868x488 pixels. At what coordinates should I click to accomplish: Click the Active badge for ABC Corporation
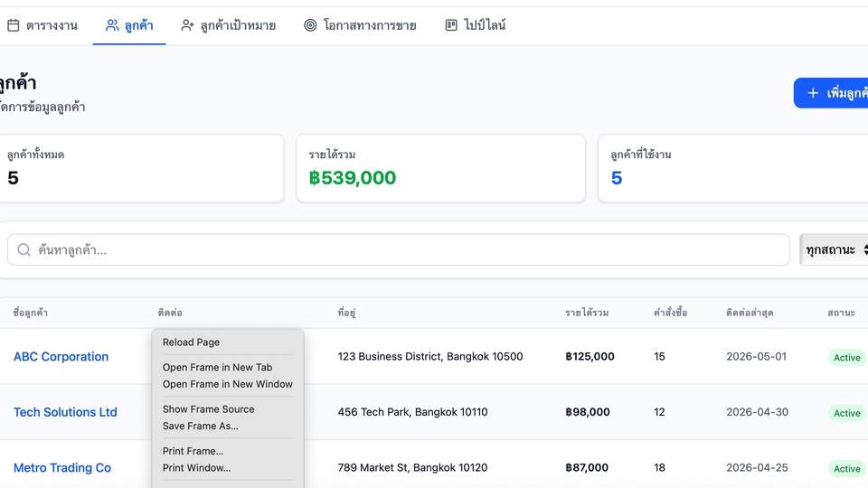click(x=847, y=358)
